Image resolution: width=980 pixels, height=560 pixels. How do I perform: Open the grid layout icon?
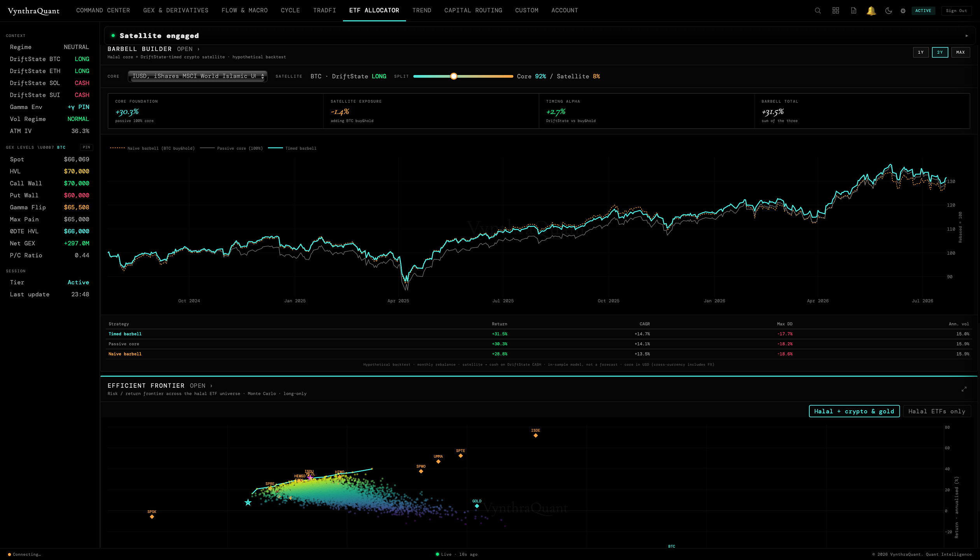point(836,10)
